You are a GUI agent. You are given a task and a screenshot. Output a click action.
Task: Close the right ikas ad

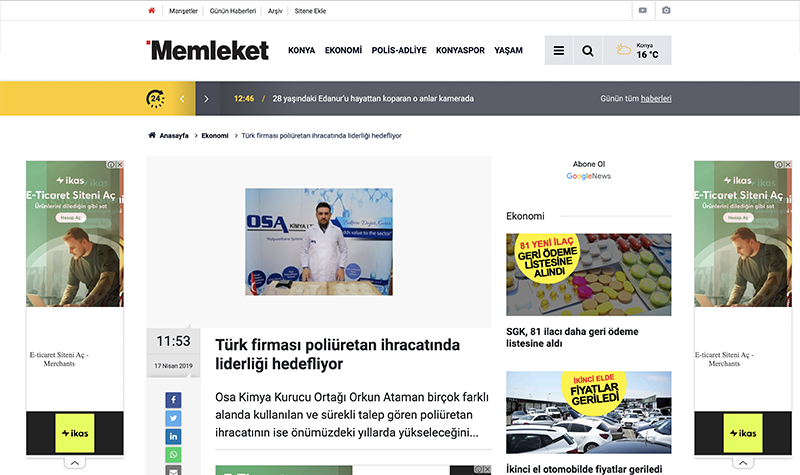(788, 165)
